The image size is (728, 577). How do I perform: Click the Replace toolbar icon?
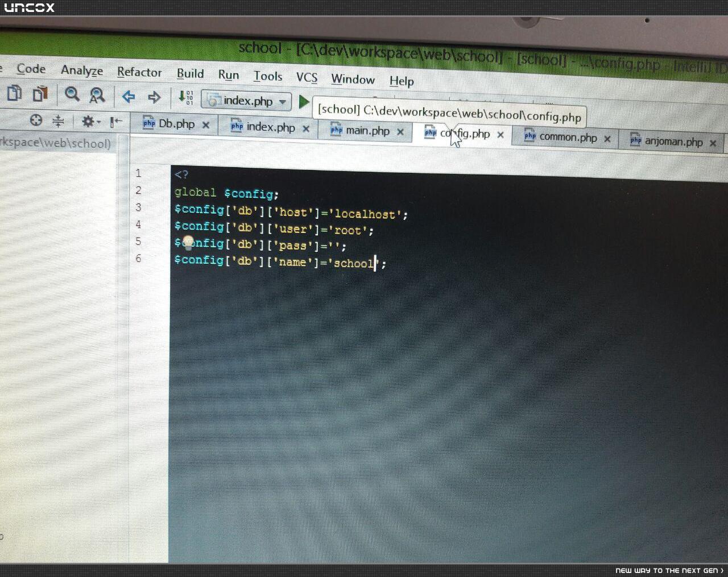click(97, 95)
